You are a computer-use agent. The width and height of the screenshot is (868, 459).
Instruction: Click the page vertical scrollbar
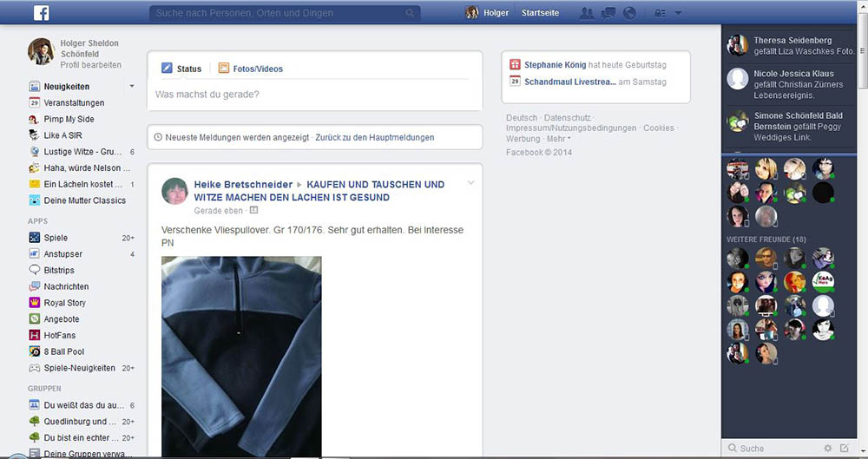tap(863, 49)
